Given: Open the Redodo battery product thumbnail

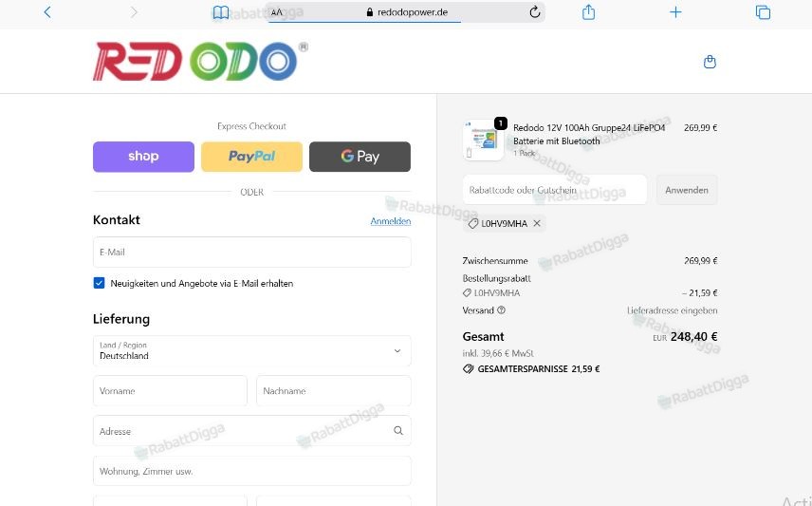Looking at the screenshot, I should pyautogui.click(x=483, y=140).
